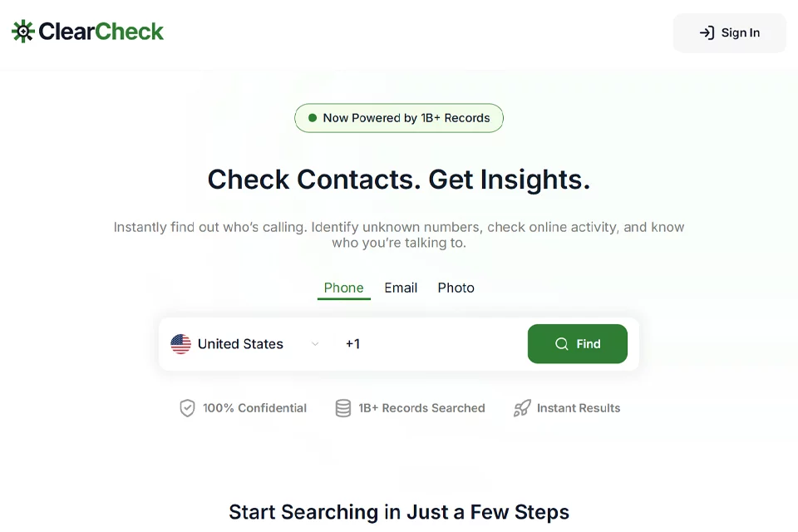Select the Phone tab
This screenshot has height=532, width=798.
(343, 288)
